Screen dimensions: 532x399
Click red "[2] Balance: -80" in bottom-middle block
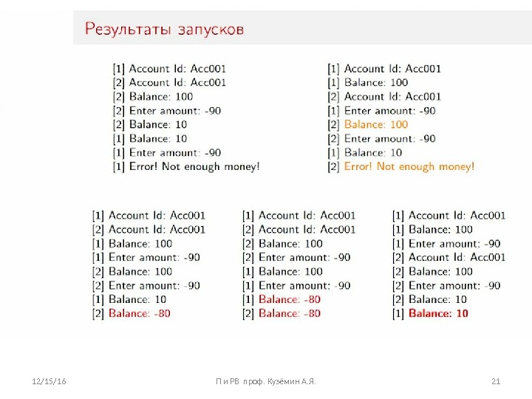click(282, 313)
